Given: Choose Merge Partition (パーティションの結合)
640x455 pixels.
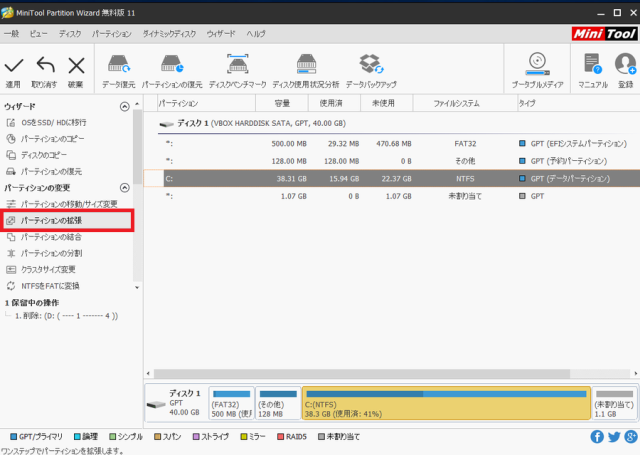Looking at the screenshot, I should coord(44,237).
